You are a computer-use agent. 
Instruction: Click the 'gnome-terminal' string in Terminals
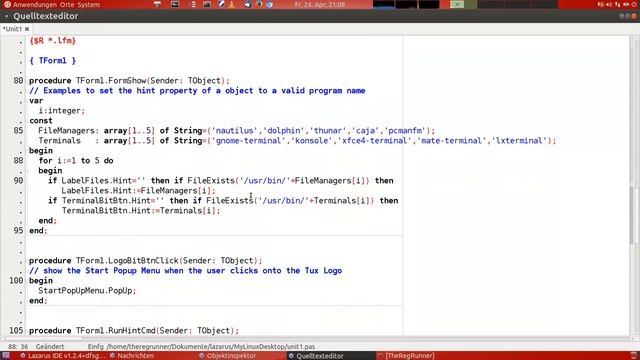click(x=248, y=140)
